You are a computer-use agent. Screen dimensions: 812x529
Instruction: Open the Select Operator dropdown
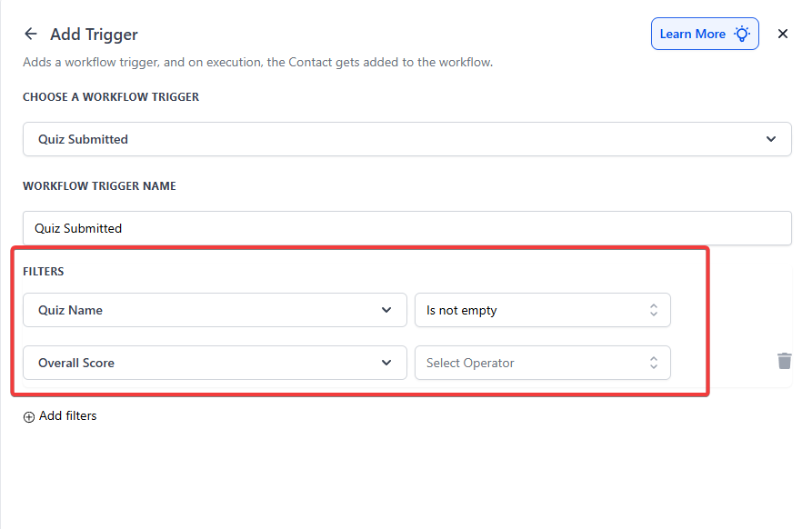(x=542, y=363)
